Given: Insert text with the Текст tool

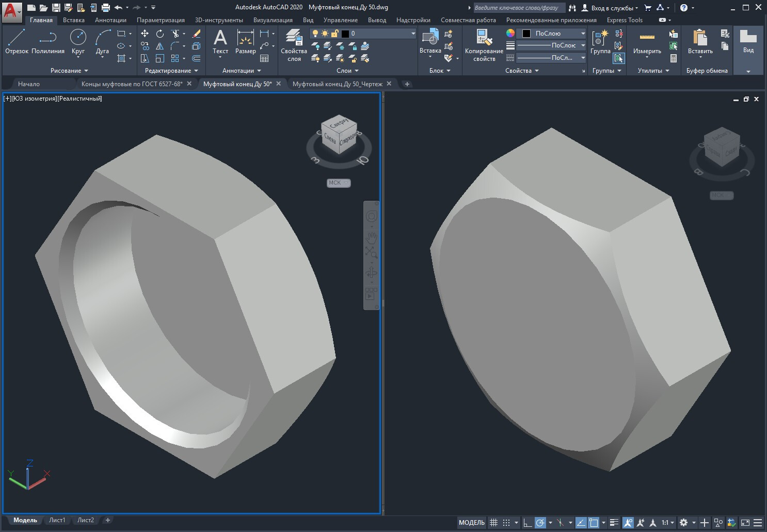Looking at the screenshot, I should 220,41.
